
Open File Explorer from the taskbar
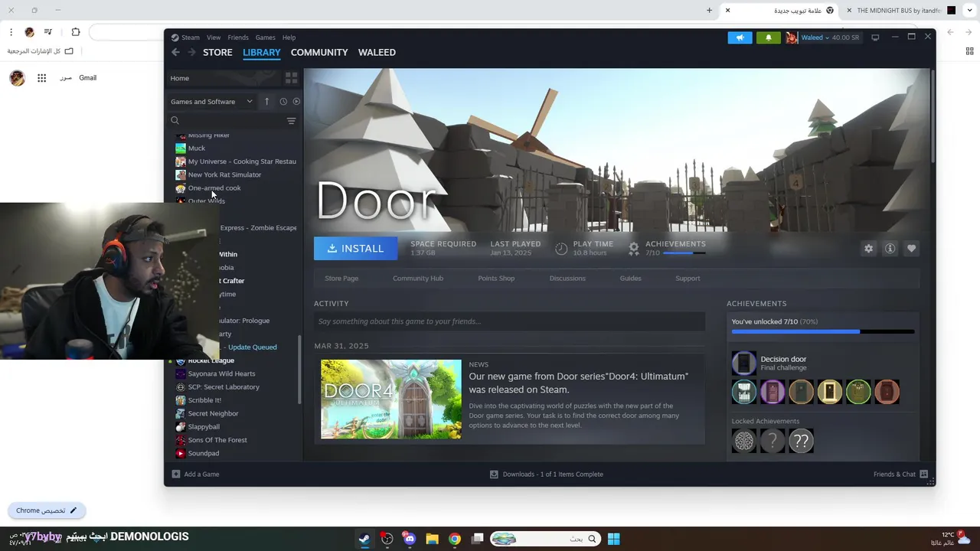point(432,539)
